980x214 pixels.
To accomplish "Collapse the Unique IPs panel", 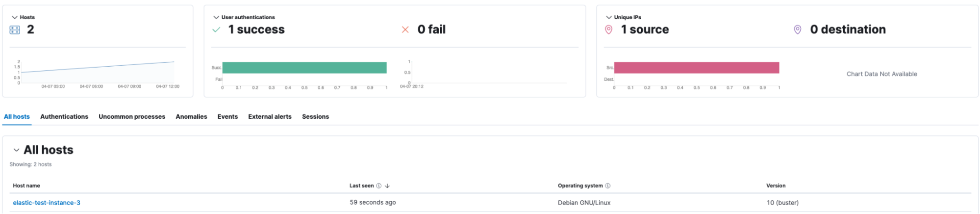I will (x=609, y=17).
